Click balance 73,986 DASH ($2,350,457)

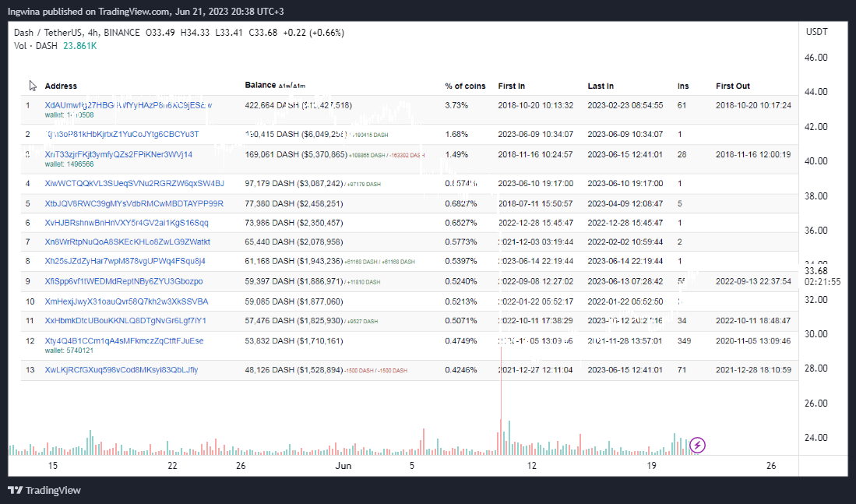point(294,223)
